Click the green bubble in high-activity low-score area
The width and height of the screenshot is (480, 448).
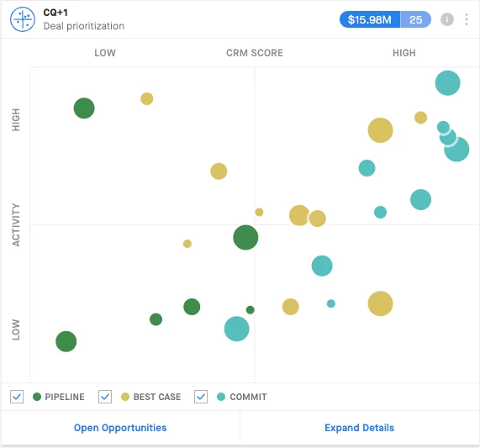[84, 108]
